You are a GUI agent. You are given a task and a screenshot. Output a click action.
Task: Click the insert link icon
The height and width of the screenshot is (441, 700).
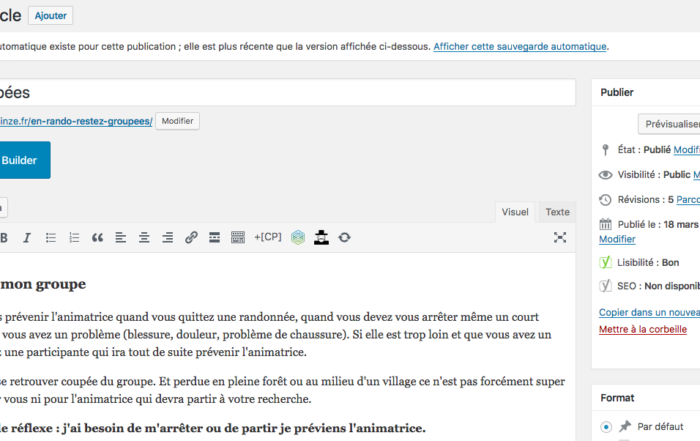(x=191, y=237)
